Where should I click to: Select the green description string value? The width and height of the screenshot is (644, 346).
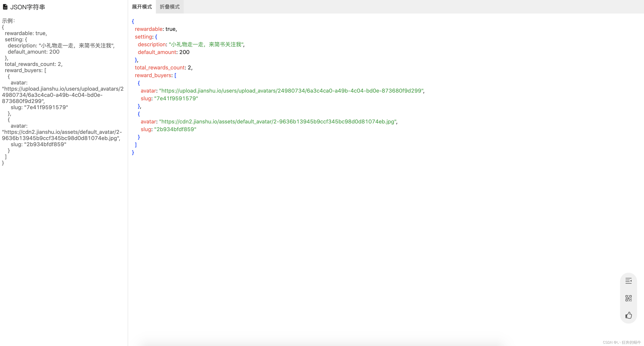coord(206,45)
